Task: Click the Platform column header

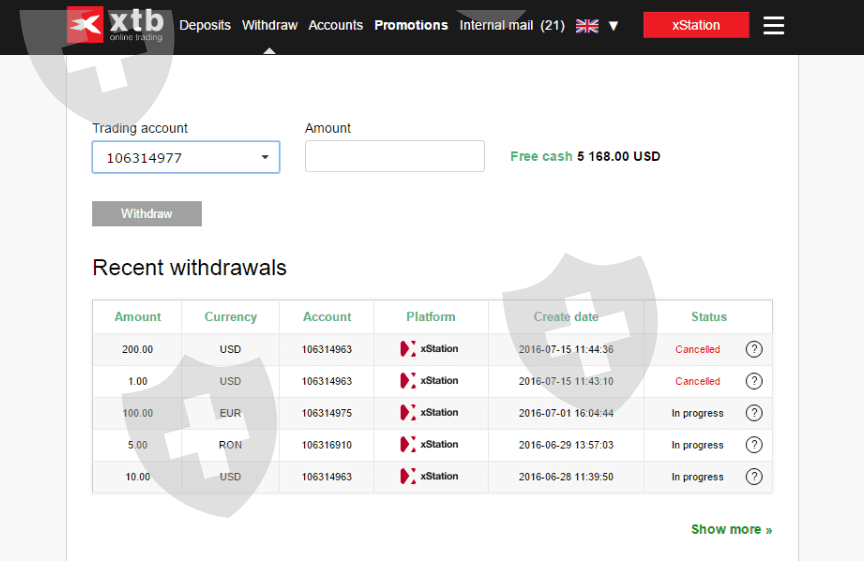Action: coord(430,317)
